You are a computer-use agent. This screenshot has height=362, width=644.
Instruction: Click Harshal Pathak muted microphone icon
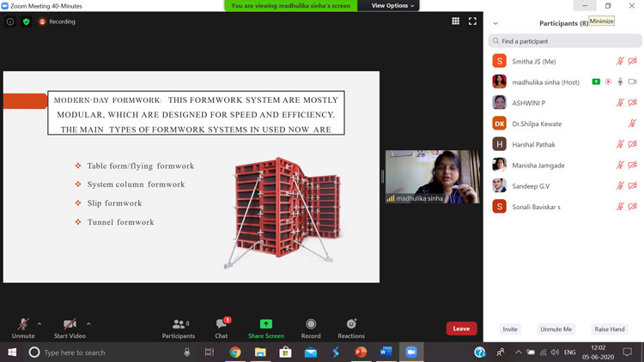(x=620, y=144)
